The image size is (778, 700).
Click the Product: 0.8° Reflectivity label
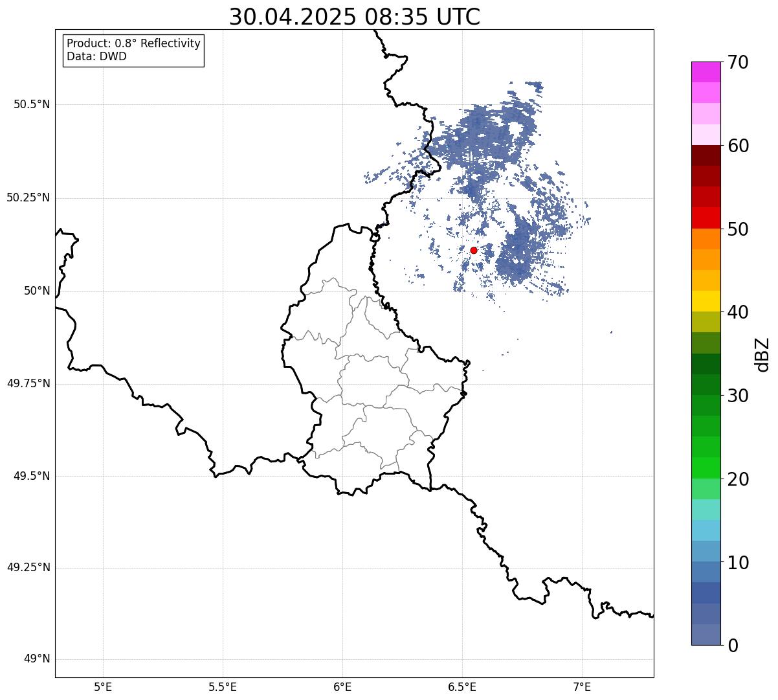coord(134,43)
